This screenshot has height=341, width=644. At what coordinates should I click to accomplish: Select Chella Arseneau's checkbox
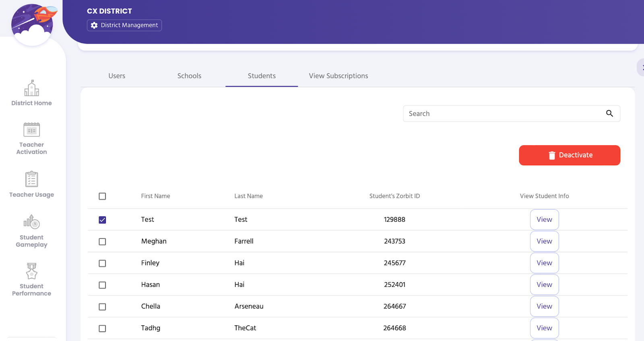[x=102, y=306]
